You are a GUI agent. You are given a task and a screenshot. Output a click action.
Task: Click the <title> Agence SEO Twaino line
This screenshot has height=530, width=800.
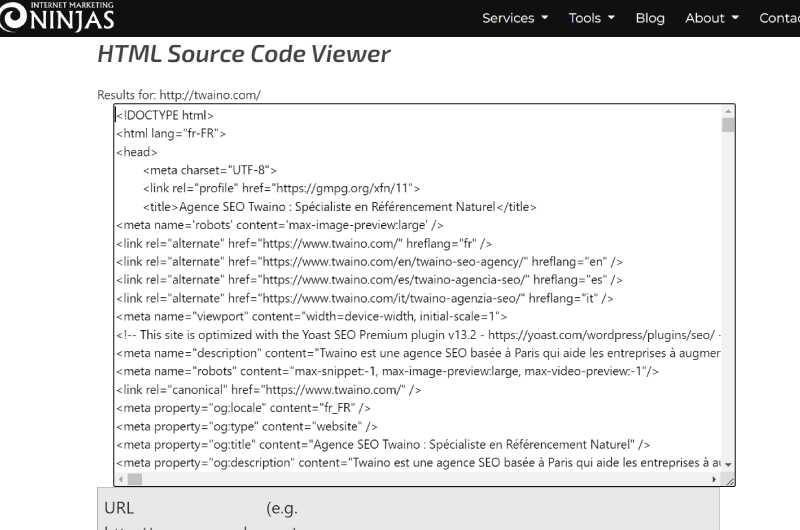click(x=339, y=207)
